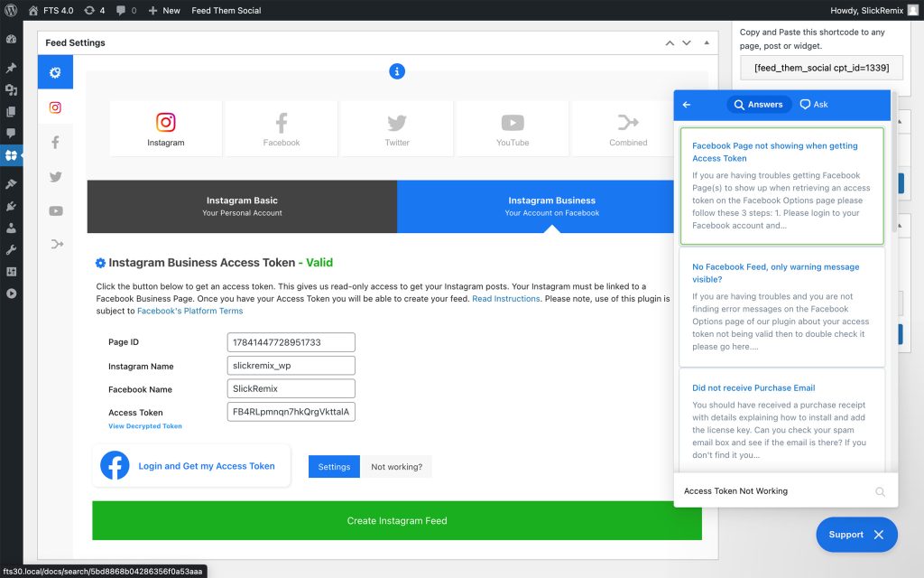Visit the FTS 4.0 site home

click(51, 10)
